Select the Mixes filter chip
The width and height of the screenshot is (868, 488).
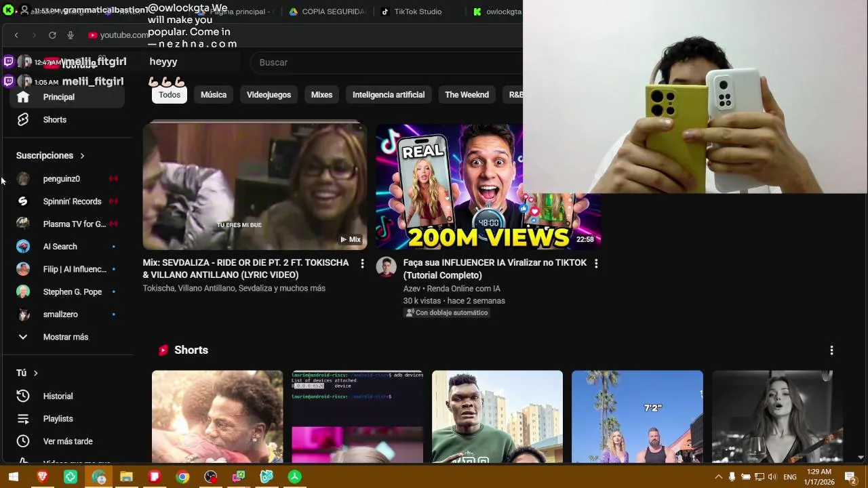[x=321, y=95]
